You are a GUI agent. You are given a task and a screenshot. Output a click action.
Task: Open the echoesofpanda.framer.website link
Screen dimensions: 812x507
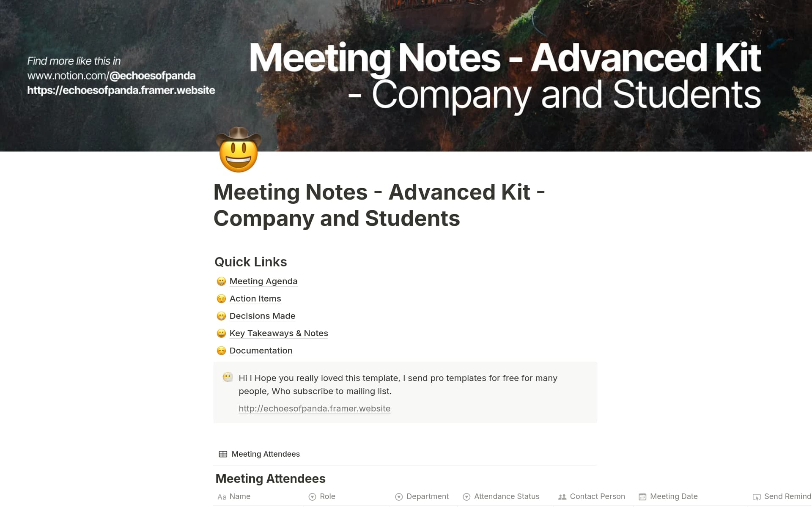pos(315,408)
